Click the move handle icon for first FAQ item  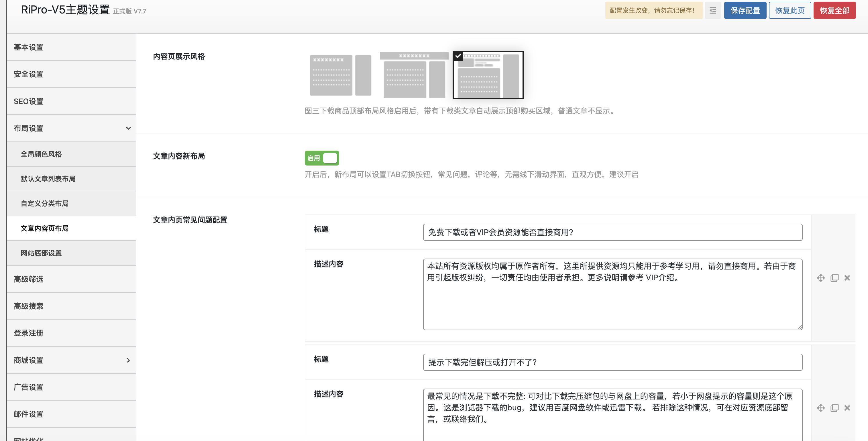821,278
